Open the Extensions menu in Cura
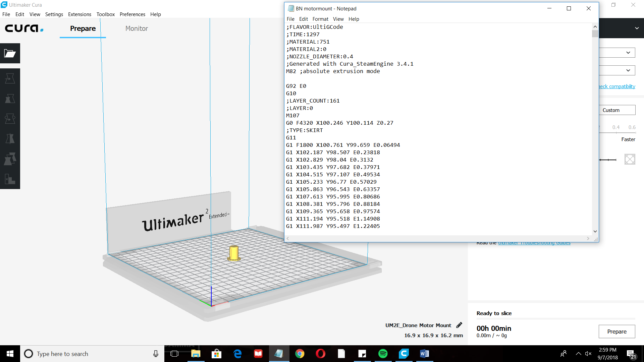The height and width of the screenshot is (362, 644). (79, 14)
